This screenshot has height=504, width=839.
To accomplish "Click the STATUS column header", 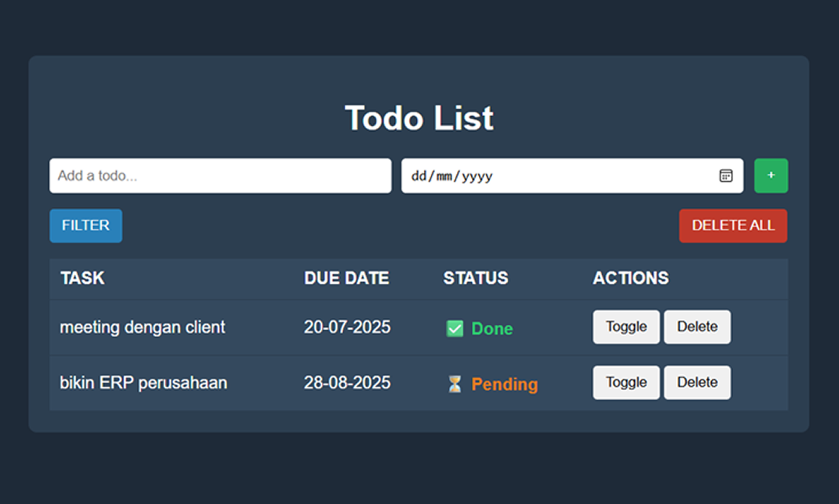I will click(476, 278).
